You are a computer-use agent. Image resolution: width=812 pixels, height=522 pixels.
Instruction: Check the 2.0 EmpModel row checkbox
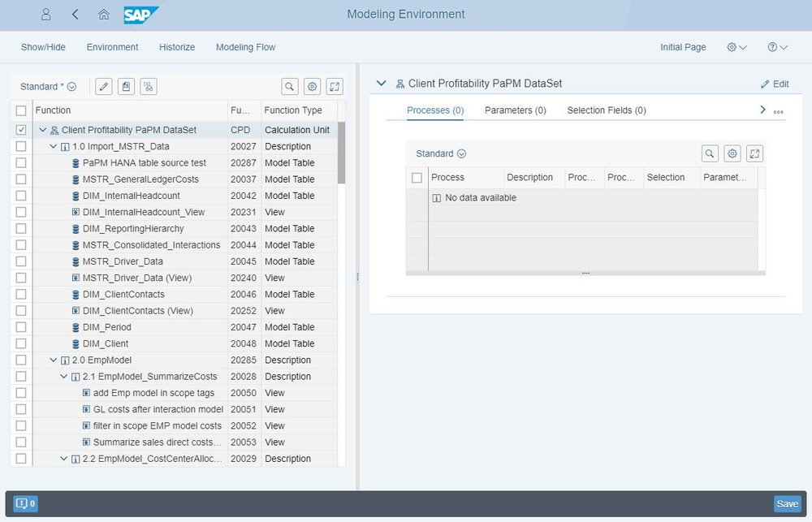click(x=21, y=360)
